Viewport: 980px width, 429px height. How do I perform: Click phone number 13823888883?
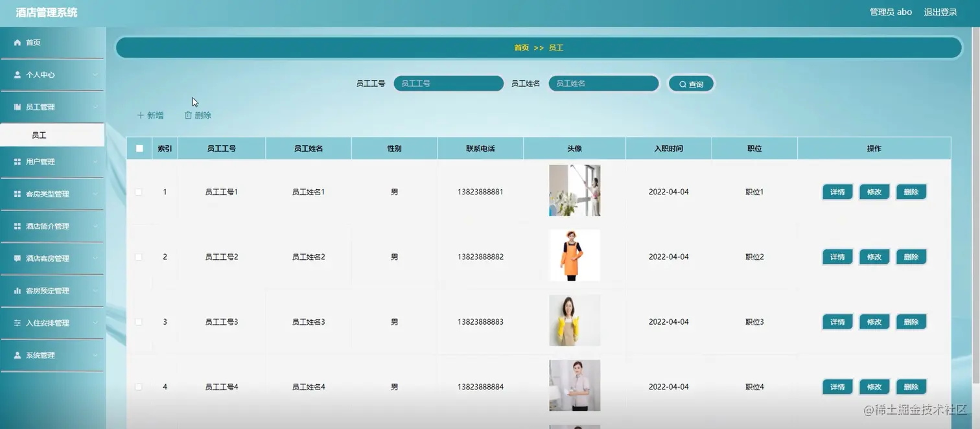[x=480, y=322]
